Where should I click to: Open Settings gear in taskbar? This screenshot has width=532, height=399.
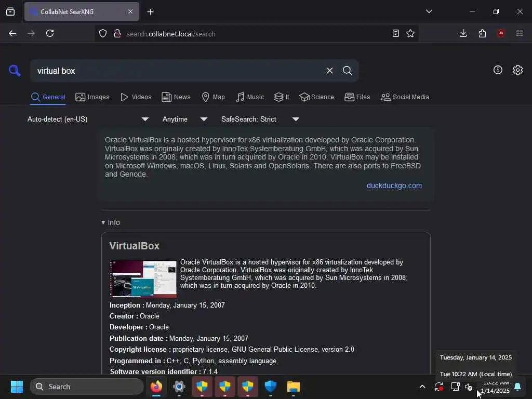pyautogui.click(x=179, y=387)
